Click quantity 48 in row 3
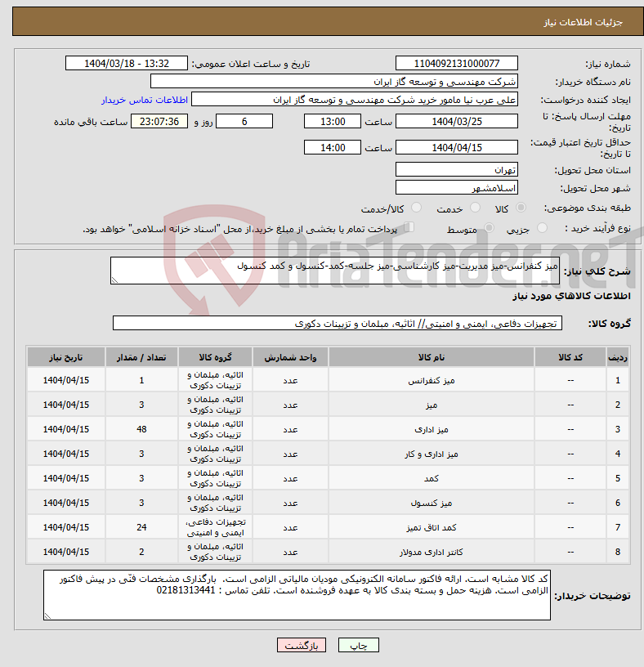 141,430
